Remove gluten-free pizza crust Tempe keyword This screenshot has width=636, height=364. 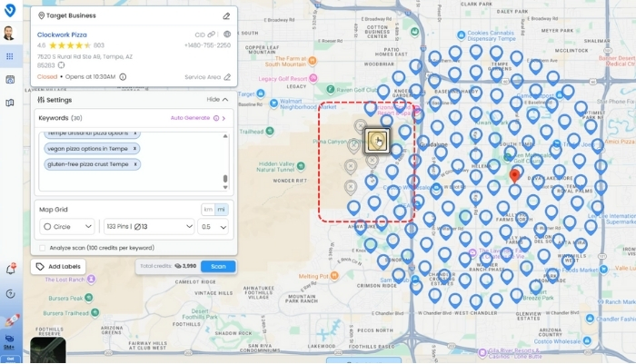click(135, 164)
